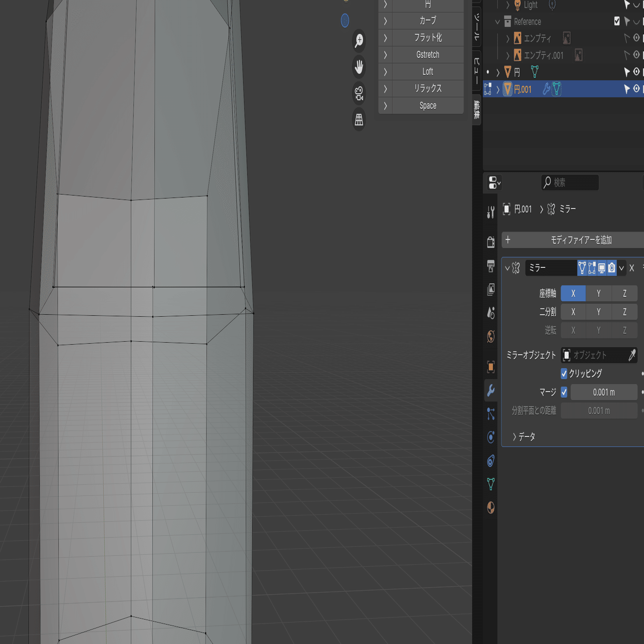
Task: Toggle the camera view gizmo
Action: 359,93
